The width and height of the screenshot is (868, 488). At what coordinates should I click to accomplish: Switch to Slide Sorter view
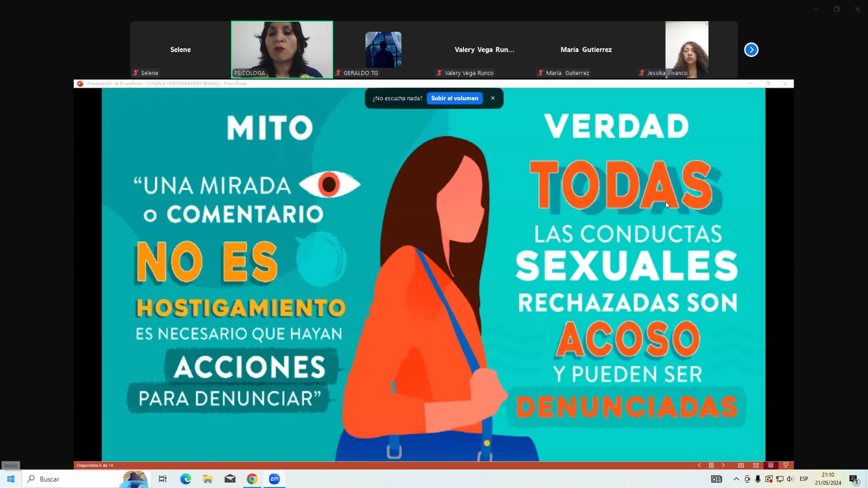[756, 465]
